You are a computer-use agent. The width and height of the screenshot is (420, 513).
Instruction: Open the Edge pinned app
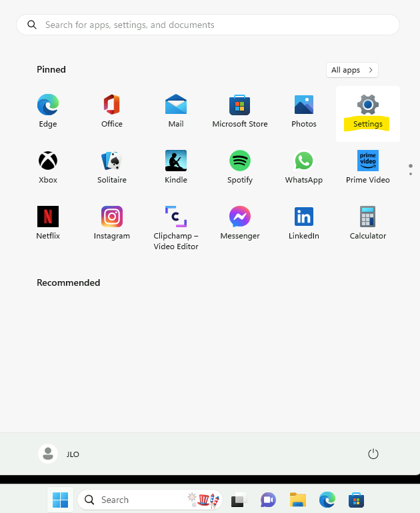[x=48, y=112]
